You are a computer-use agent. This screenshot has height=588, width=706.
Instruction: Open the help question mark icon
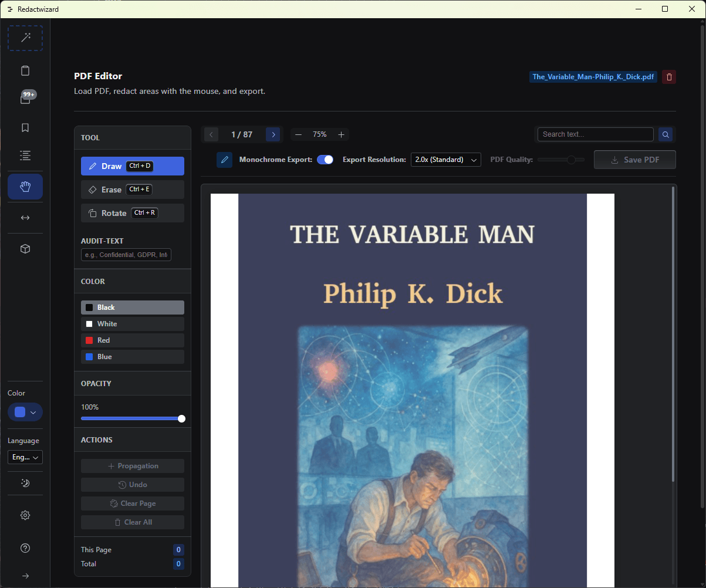tap(25, 548)
